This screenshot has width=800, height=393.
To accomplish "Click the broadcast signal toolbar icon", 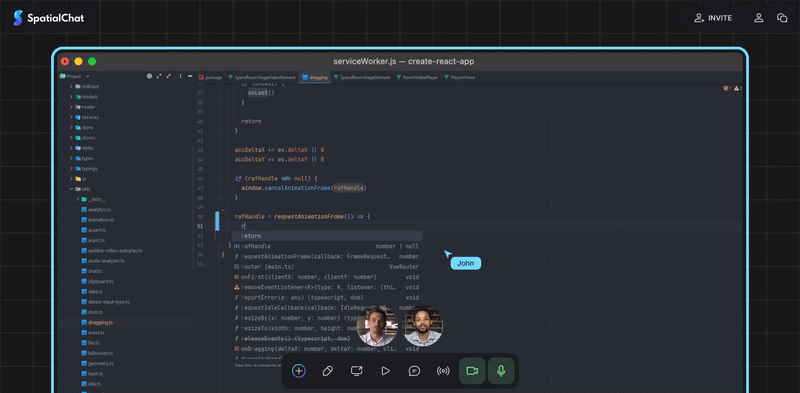I will click(x=443, y=371).
